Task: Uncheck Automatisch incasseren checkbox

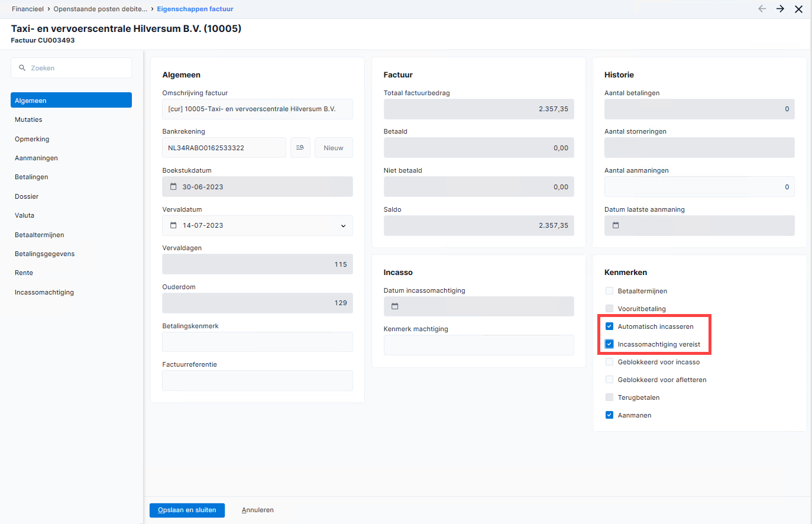Action: pos(609,326)
